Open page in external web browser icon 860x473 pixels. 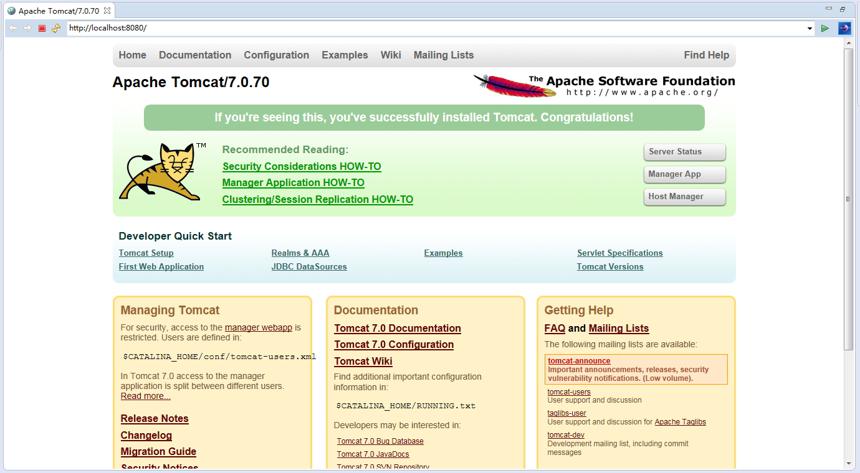(x=845, y=28)
